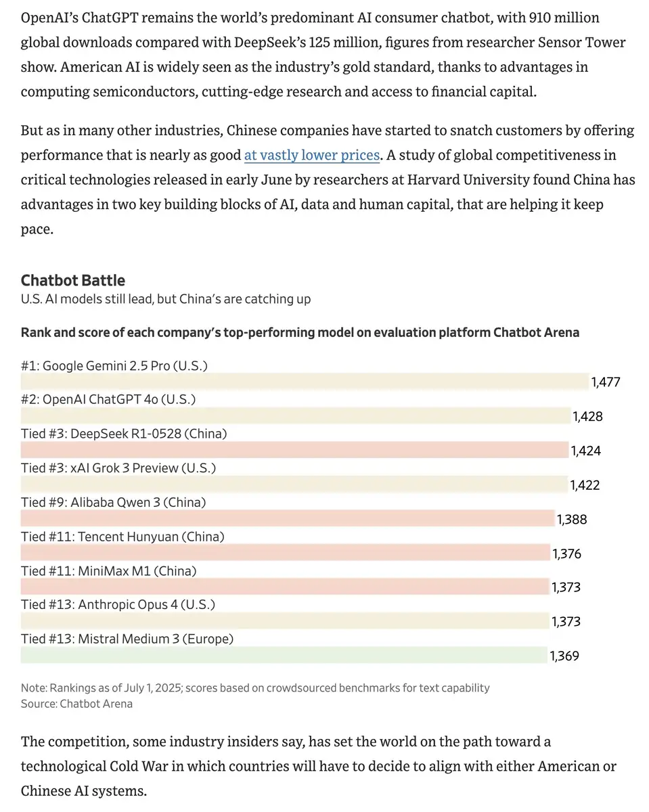649x812 pixels.
Task: Click the Tencent Hunyuan bar
Action: pyautogui.click(x=286, y=552)
